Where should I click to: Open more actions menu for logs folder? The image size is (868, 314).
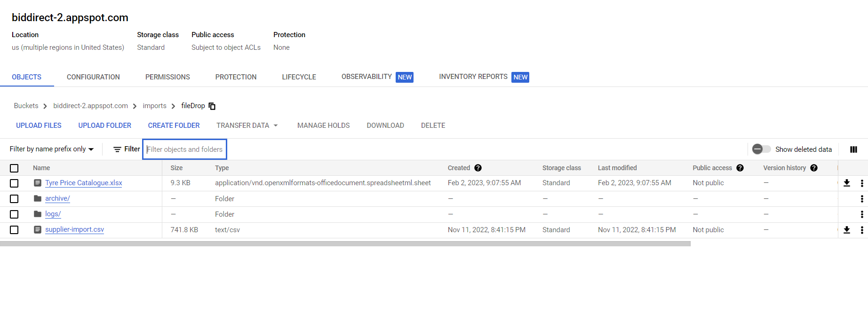tap(861, 214)
